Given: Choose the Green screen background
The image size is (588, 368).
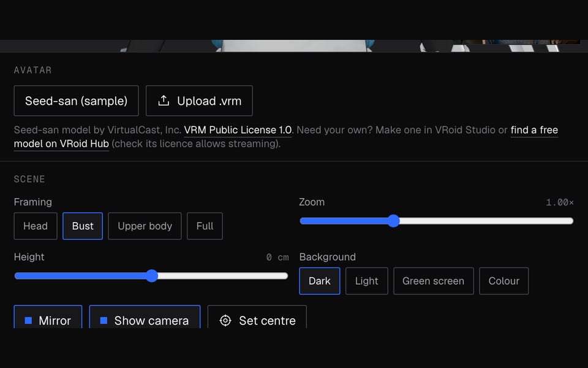Looking at the screenshot, I should [x=434, y=281].
